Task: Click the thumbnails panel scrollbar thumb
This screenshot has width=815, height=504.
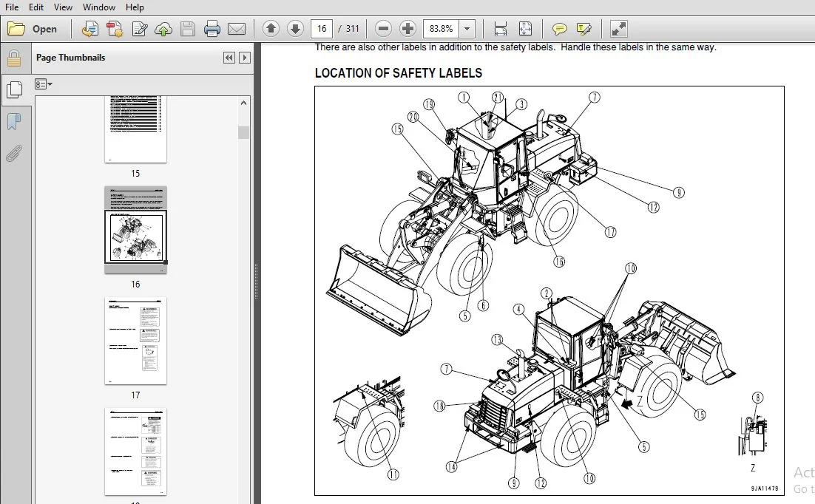Action: 243,132
